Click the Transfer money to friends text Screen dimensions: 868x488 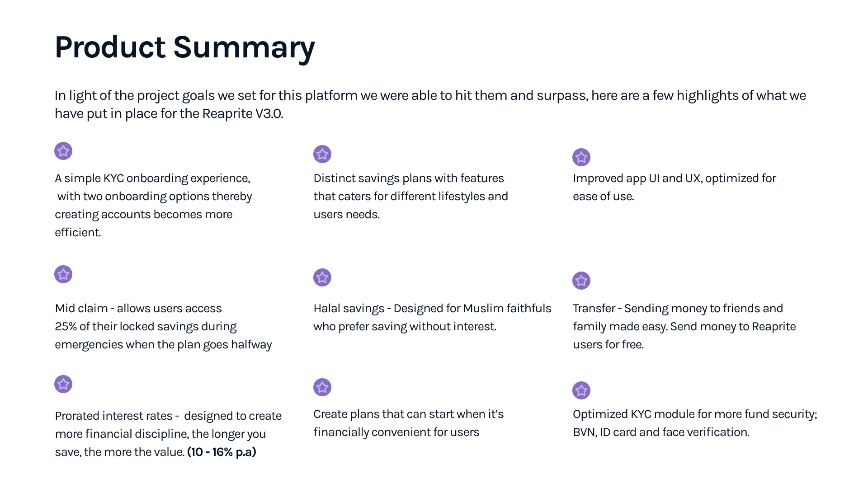tap(684, 326)
